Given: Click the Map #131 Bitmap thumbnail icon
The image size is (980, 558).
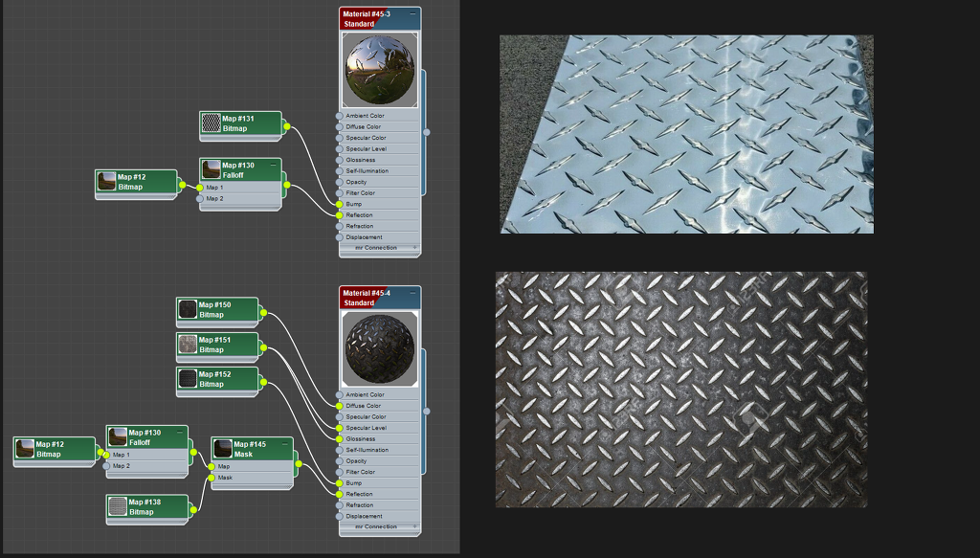Looking at the screenshot, I should point(212,123).
